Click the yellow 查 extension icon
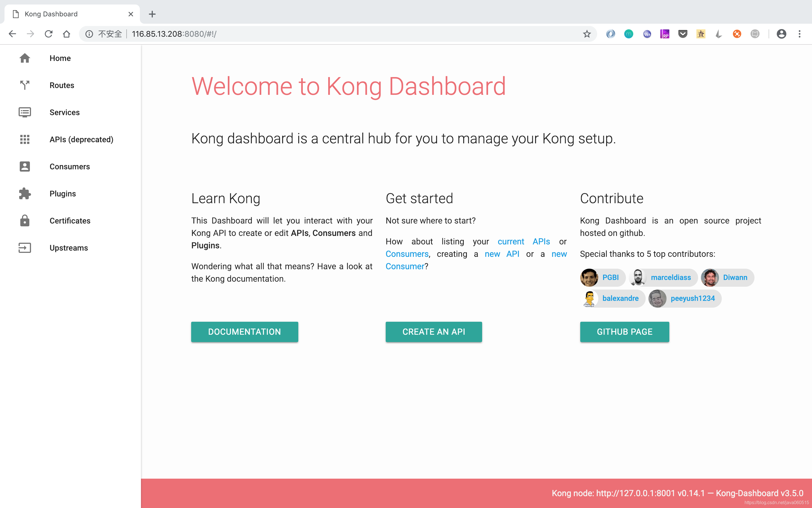 [701, 34]
